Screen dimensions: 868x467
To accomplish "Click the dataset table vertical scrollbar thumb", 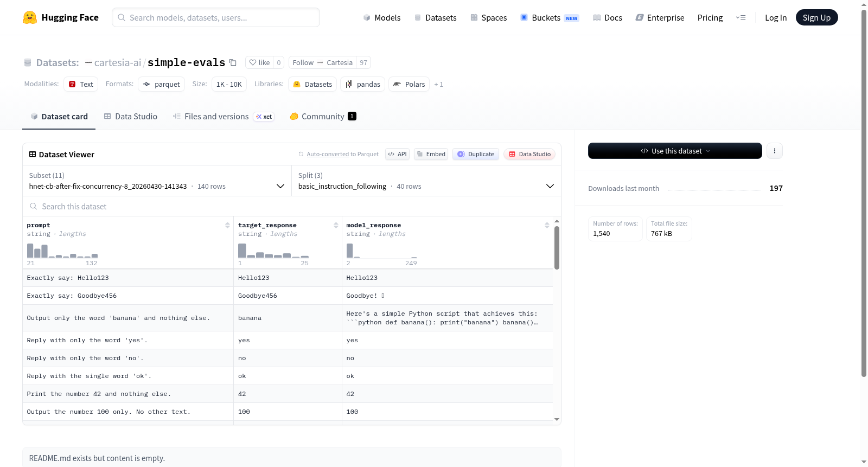I will tap(557, 247).
